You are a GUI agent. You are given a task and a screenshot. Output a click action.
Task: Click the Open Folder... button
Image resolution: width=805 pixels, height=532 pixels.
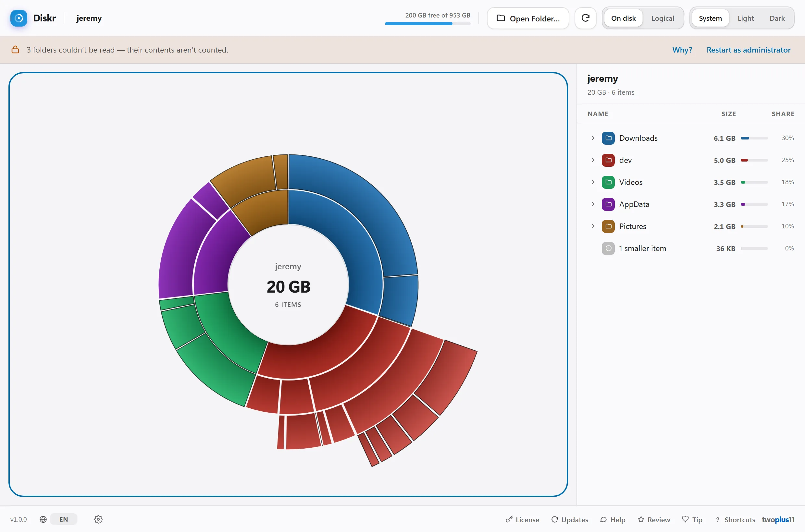coord(528,18)
